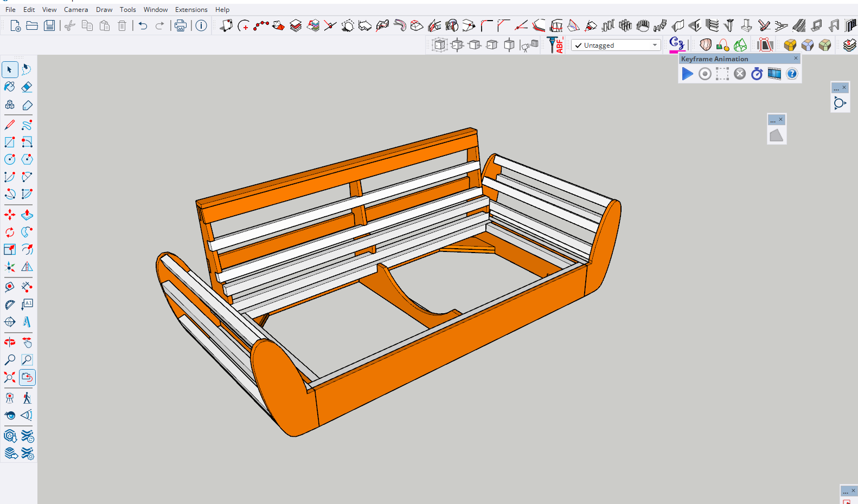This screenshot has height=504, width=858.
Task: Open the Model Info icon
Action: click(201, 25)
